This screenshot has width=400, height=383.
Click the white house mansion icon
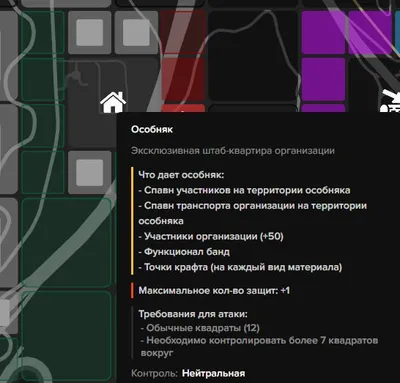(113, 102)
